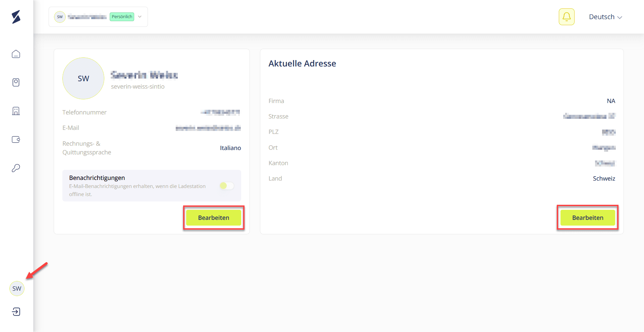Click the Strasse label
Viewport: 644px width, 332px height.
point(278,116)
